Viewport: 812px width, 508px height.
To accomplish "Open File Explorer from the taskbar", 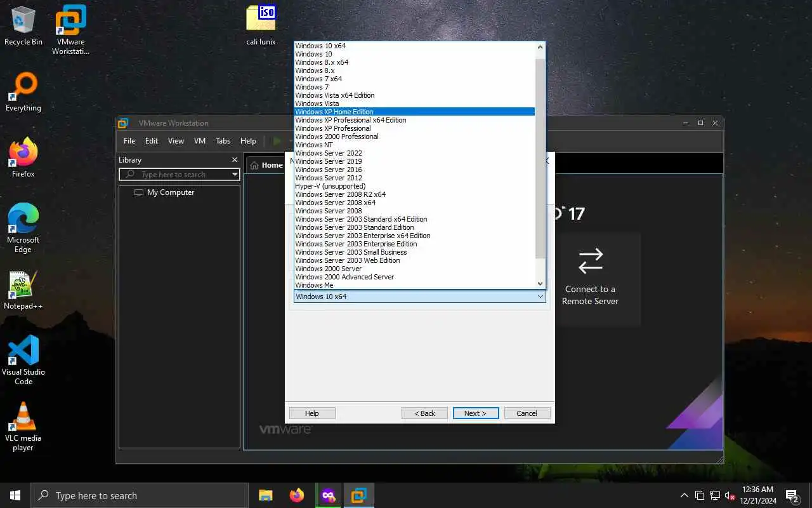I will click(x=266, y=495).
